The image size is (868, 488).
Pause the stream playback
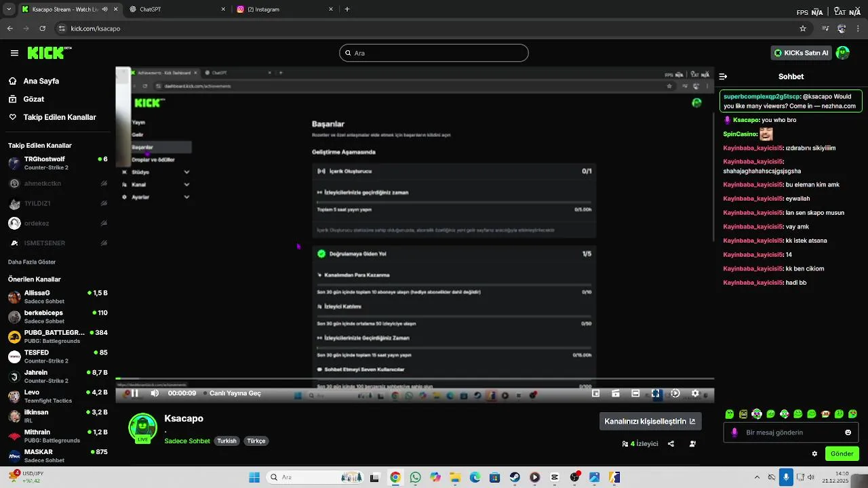pyautogui.click(x=134, y=393)
